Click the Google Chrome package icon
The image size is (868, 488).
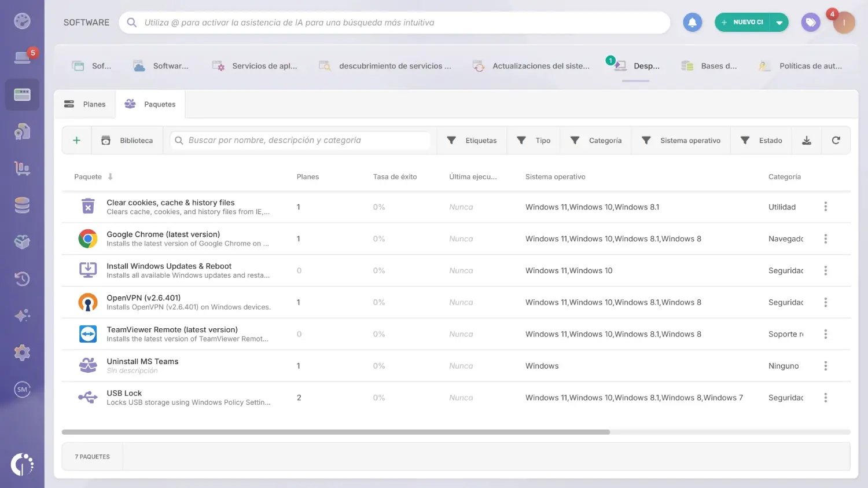click(x=88, y=239)
